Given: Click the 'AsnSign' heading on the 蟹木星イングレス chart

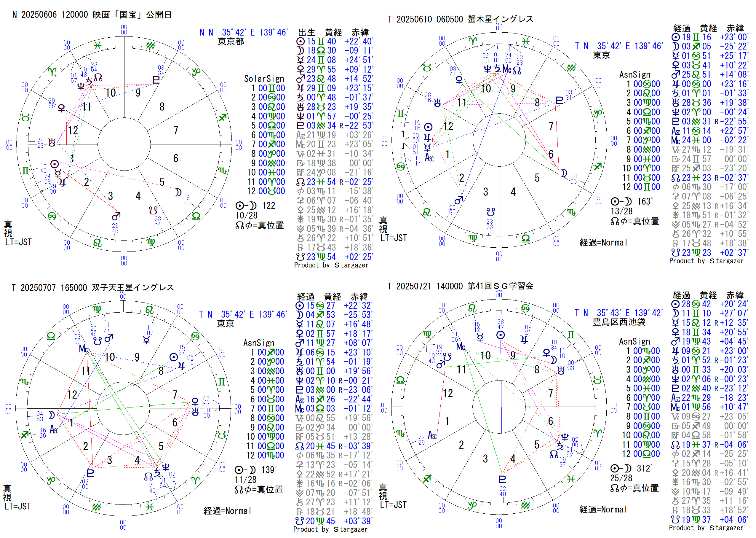Looking at the screenshot, I should click(x=634, y=74).
